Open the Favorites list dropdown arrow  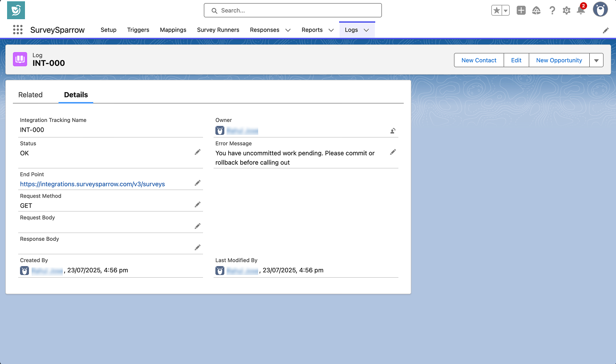coord(506,11)
